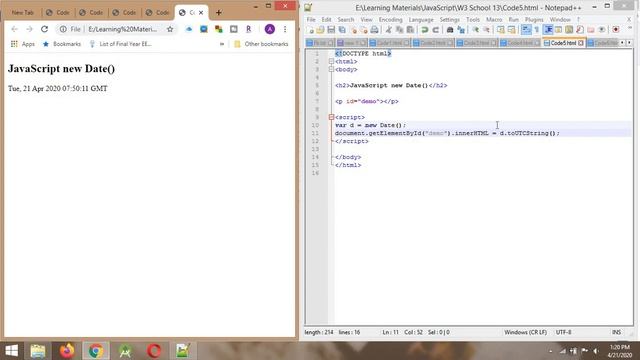Open the Bookmarks folder in bookmarks bar
This screenshot has width=640, height=360.
pyautogui.click(x=62, y=44)
